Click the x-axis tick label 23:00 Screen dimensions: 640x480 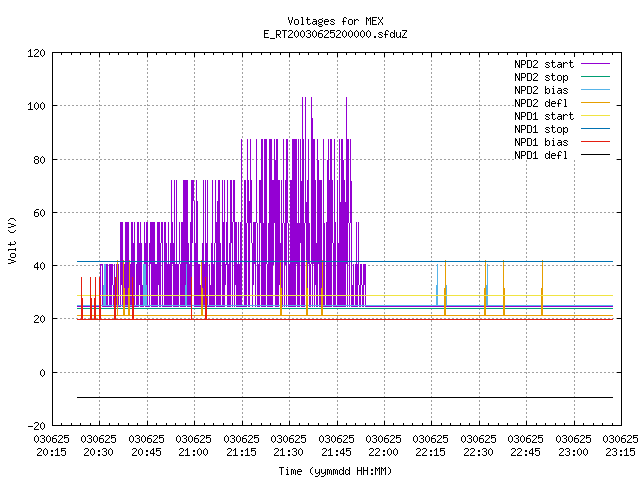[x=573, y=452]
